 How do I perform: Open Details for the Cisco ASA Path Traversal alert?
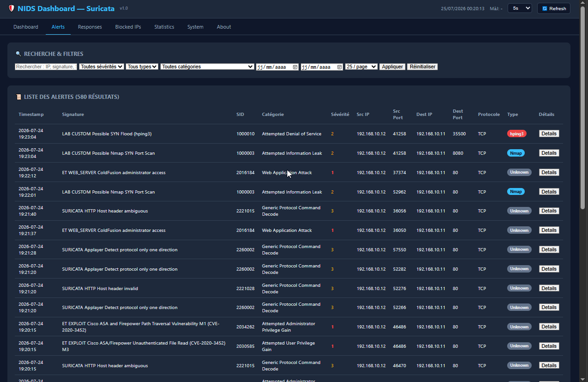549,327
